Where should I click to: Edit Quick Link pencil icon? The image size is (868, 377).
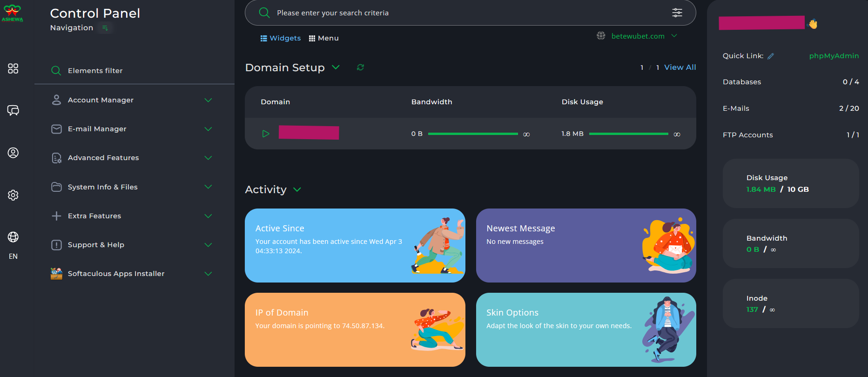tap(771, 56)
